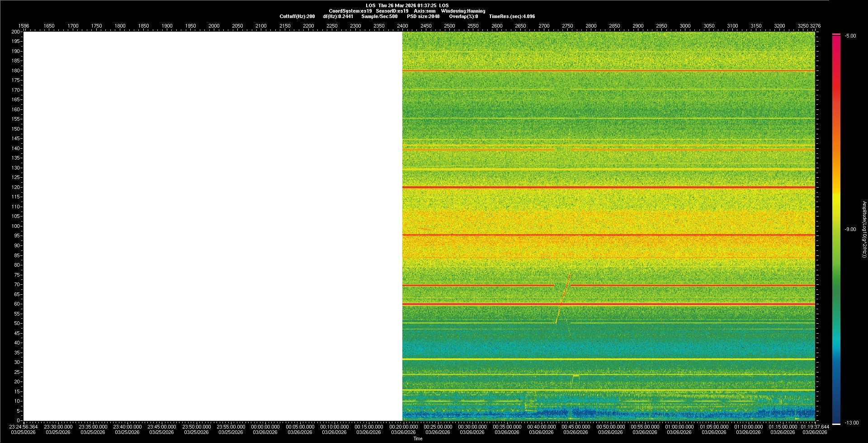
Task: Click the Windowing:Hanning header text
Action: pyautogui.click(x=463, y=11)
